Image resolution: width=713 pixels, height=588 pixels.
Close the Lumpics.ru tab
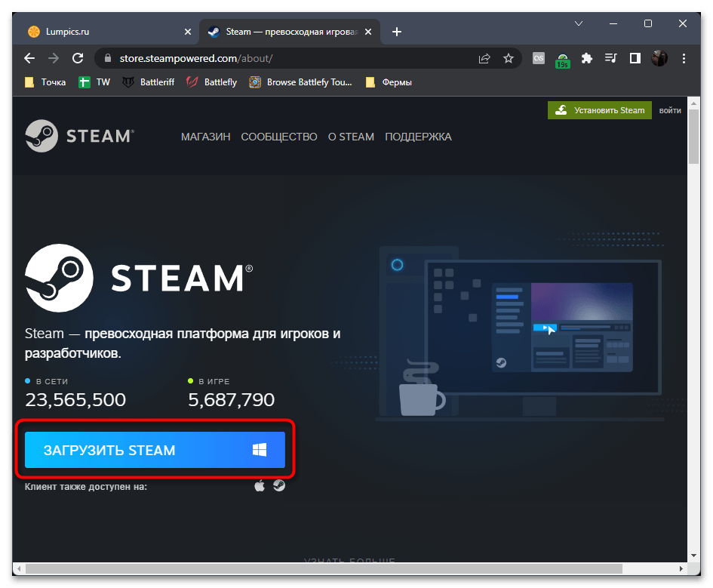pos(188,32)
